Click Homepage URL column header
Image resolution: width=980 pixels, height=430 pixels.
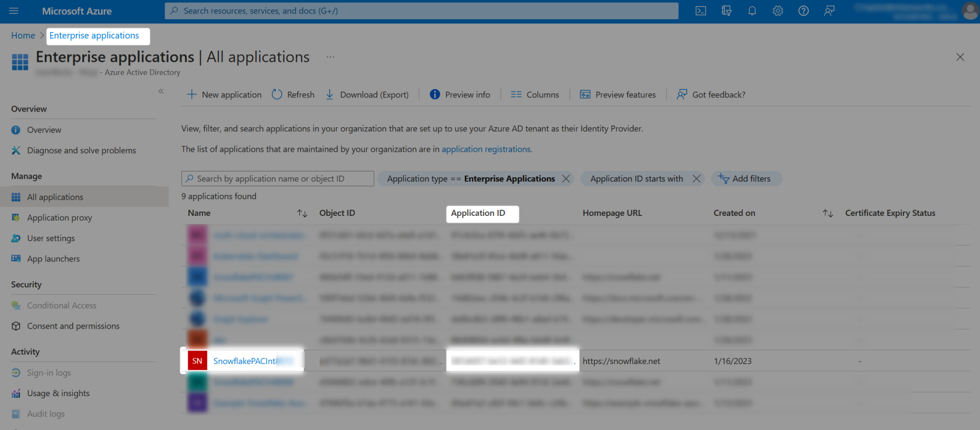coord(612,213)
